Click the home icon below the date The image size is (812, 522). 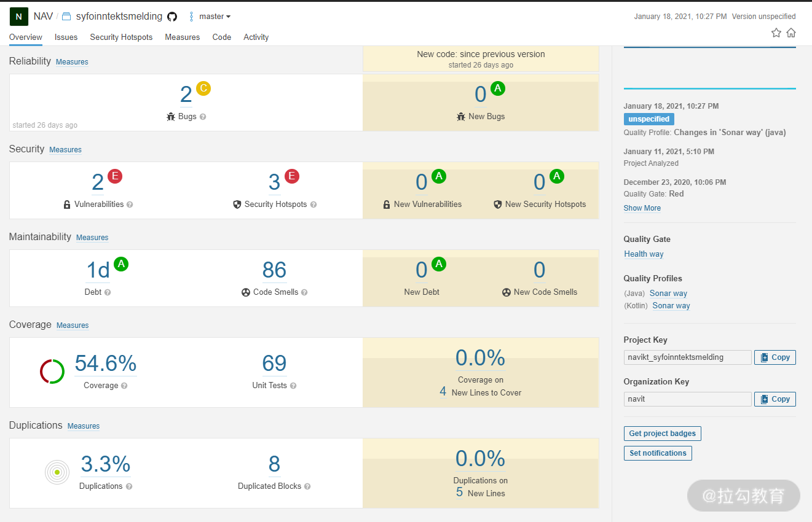(x=791, y=33)
